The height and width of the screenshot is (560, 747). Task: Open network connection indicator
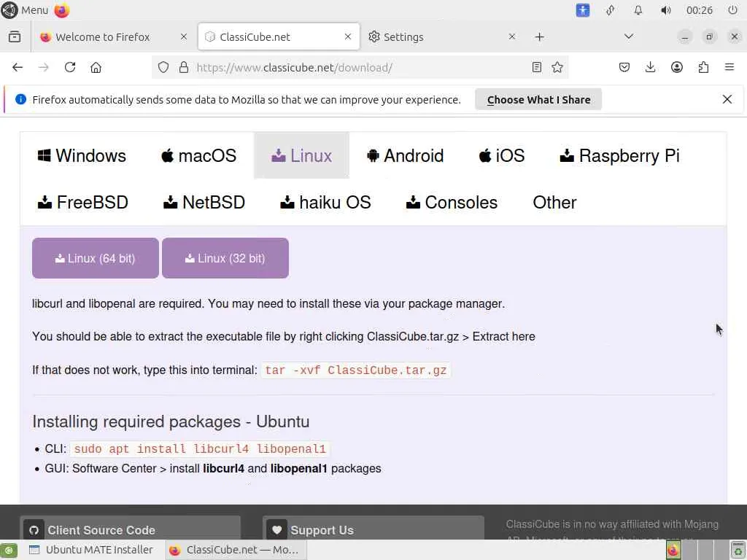(x=611, y=10)
